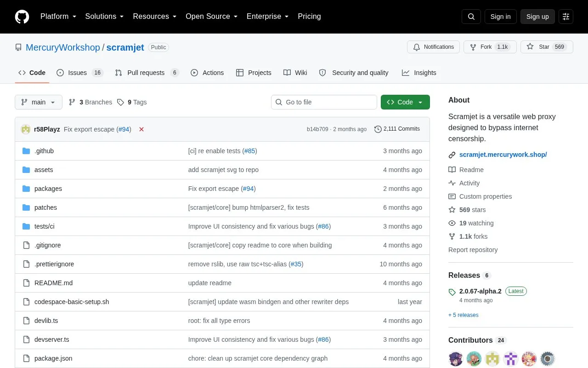Expand the Resources menu
The height and width of the screenshot is (368, 588).
[x=155, y=17]
